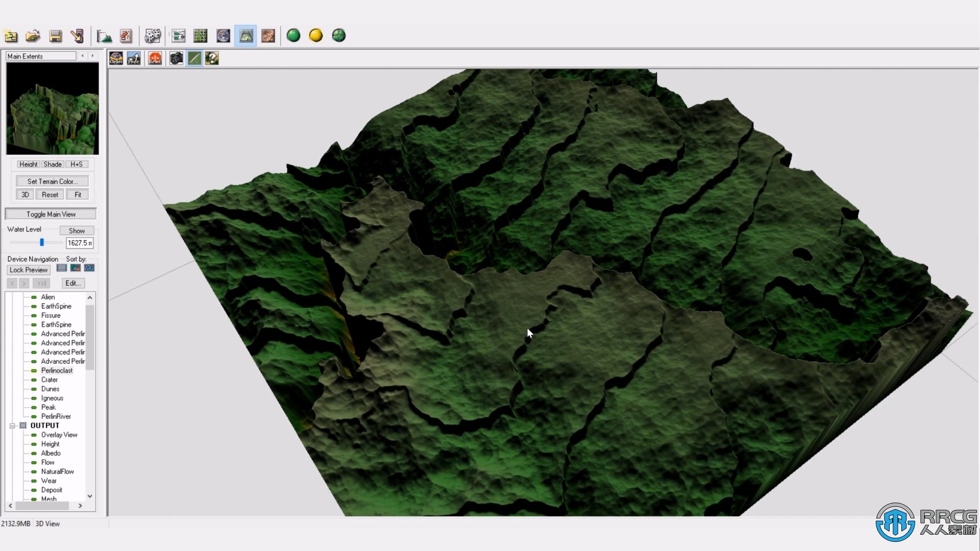Viewport: 980px width, 551px height.
Task: Select the Alien device in tree
Action: [x=48, y=297]
